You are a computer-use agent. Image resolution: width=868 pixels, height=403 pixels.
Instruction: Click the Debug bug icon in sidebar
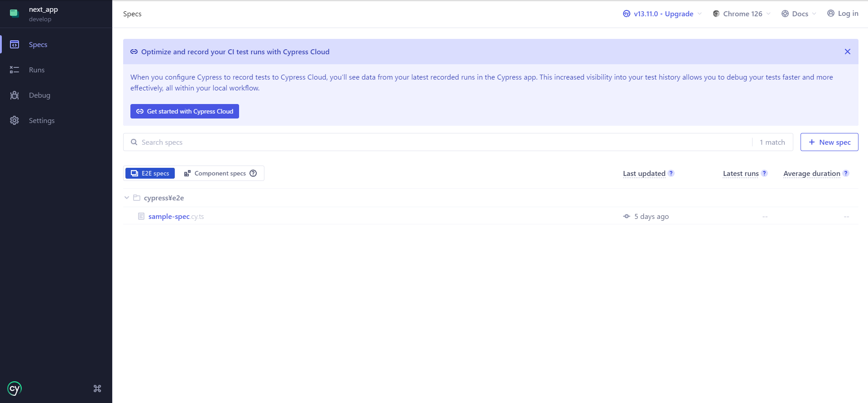point(14,95)
